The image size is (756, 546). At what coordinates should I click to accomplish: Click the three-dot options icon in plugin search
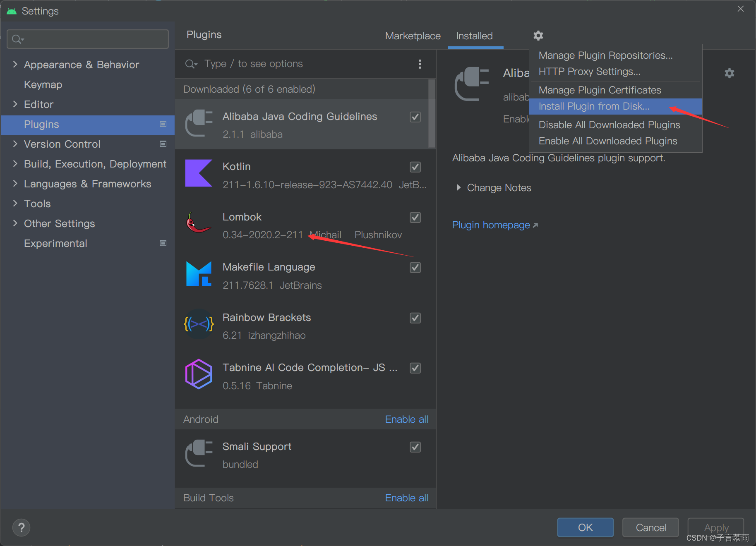(420, 64)
